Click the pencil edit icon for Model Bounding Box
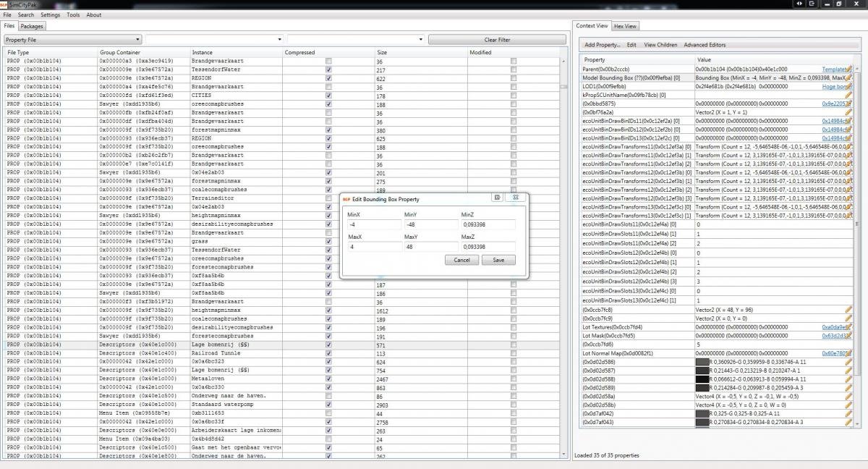The width and height of the screenshot is (868, 469). (x=848, y=77)
